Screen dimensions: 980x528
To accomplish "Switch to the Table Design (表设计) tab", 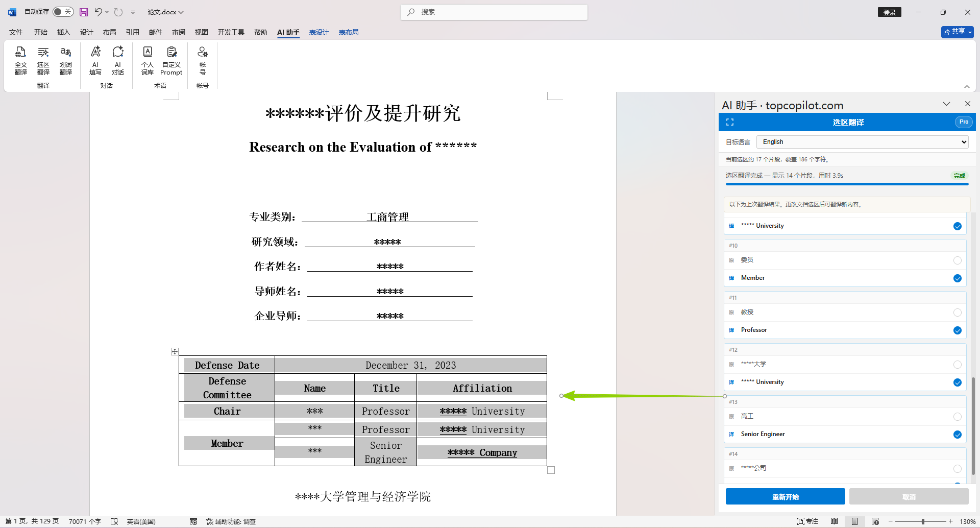I will tap(319, 32).
